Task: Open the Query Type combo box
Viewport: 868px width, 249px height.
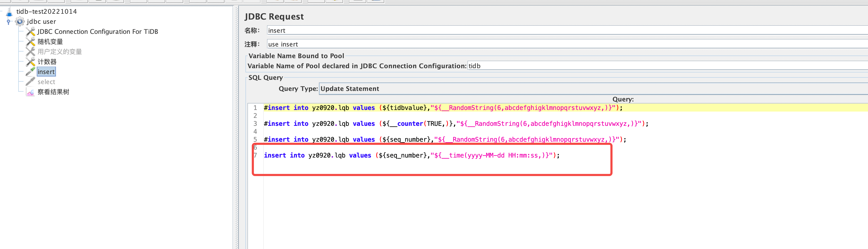Action: tap(593, 89)
